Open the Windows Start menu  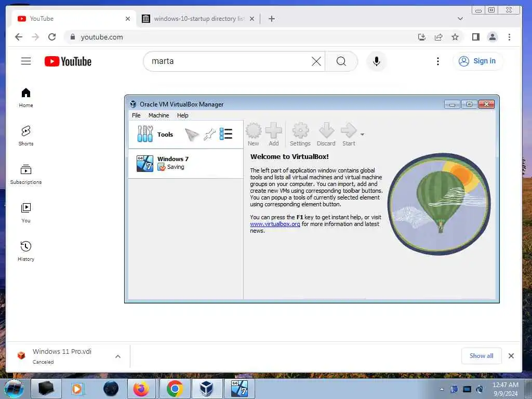point(14,389)
